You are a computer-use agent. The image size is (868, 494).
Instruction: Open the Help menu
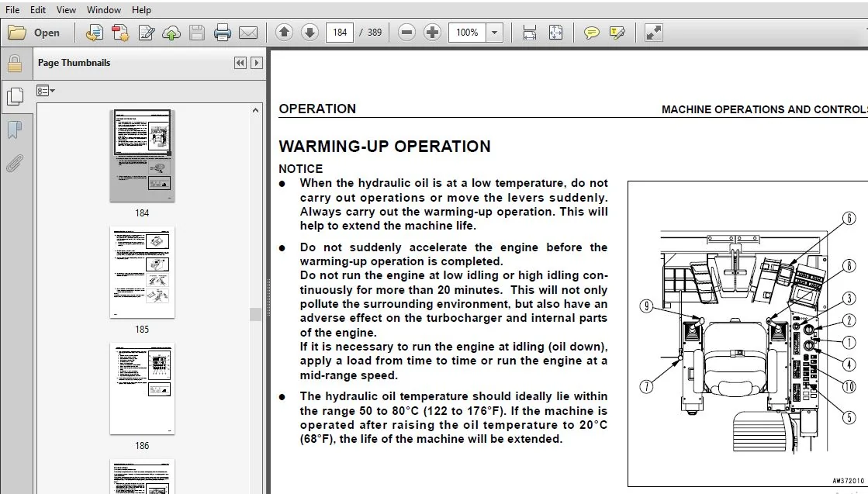click(x=141, y=10)
